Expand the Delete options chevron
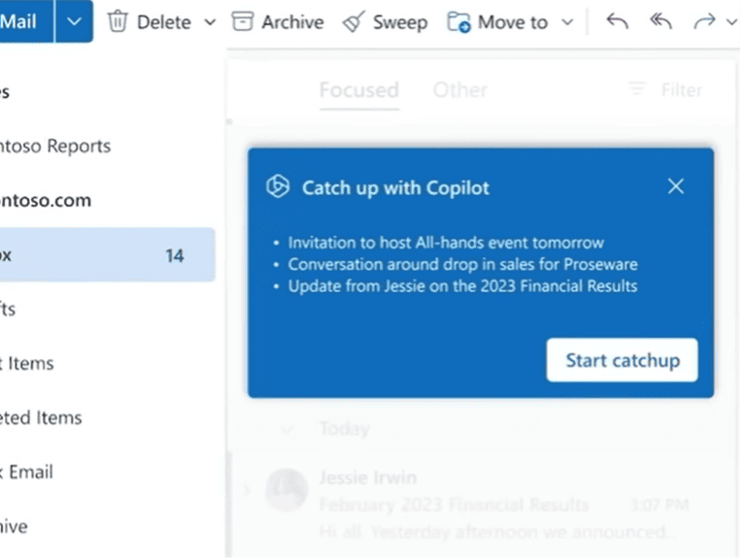 [210, 22]
